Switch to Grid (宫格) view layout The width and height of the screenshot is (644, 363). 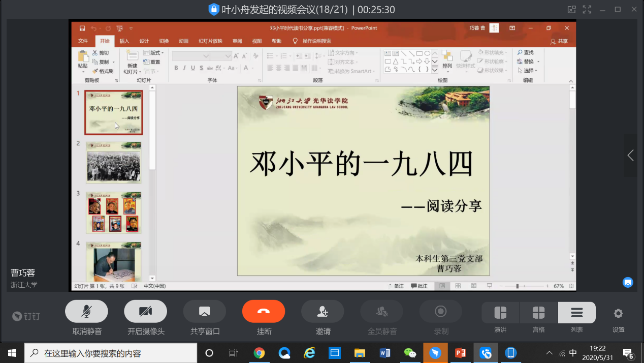538,313
